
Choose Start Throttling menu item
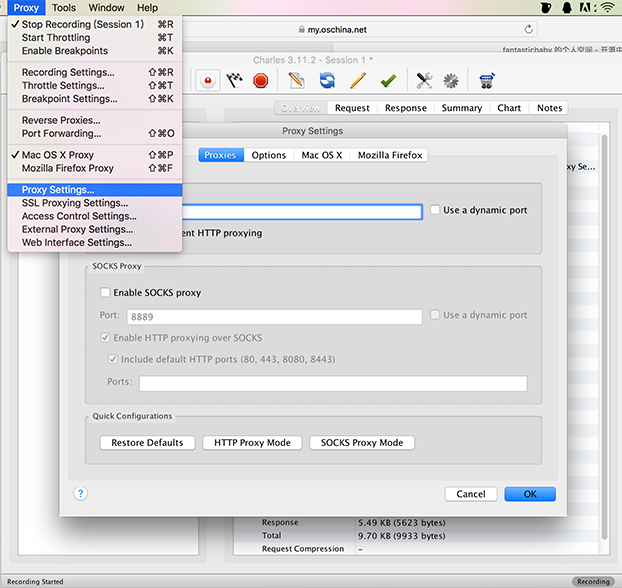coord(94,38)
